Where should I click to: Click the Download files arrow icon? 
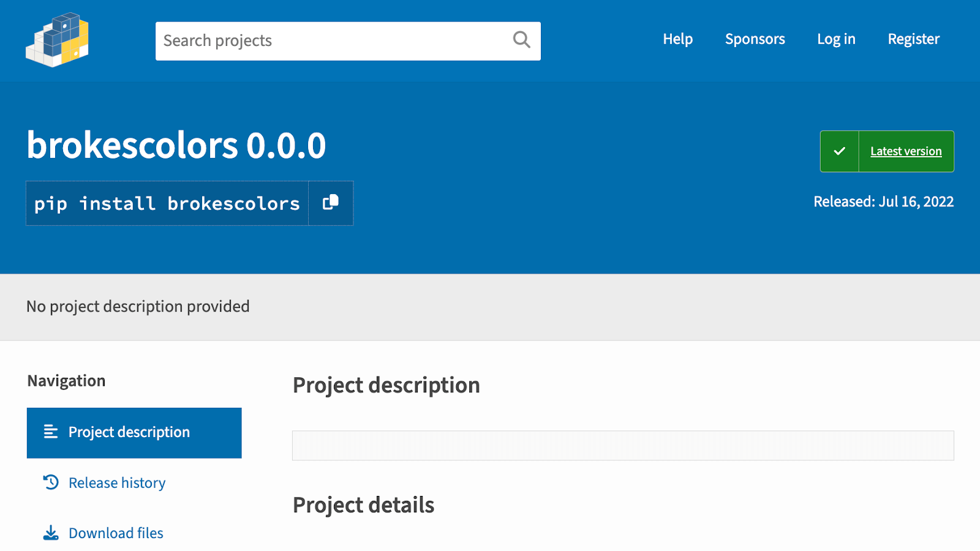(x=51, y=533)
